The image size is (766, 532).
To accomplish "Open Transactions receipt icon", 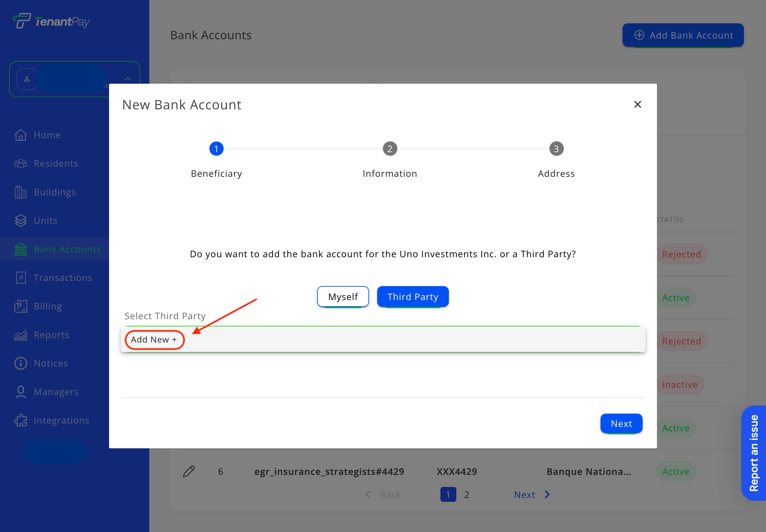I will (21, 278).
